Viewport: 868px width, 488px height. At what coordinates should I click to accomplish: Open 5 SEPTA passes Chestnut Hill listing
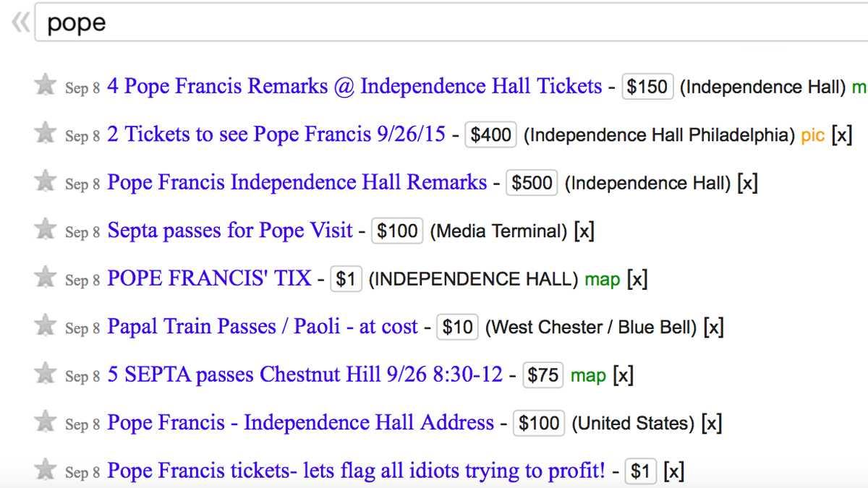305,374
